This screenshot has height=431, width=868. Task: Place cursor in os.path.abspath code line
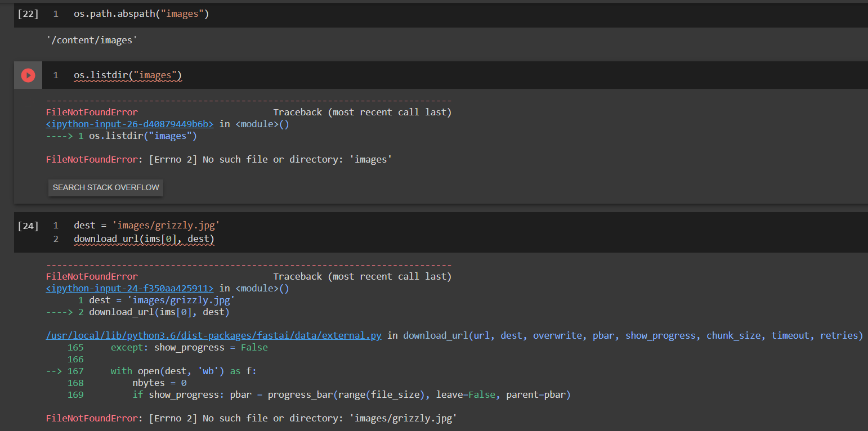pos(141,14)
